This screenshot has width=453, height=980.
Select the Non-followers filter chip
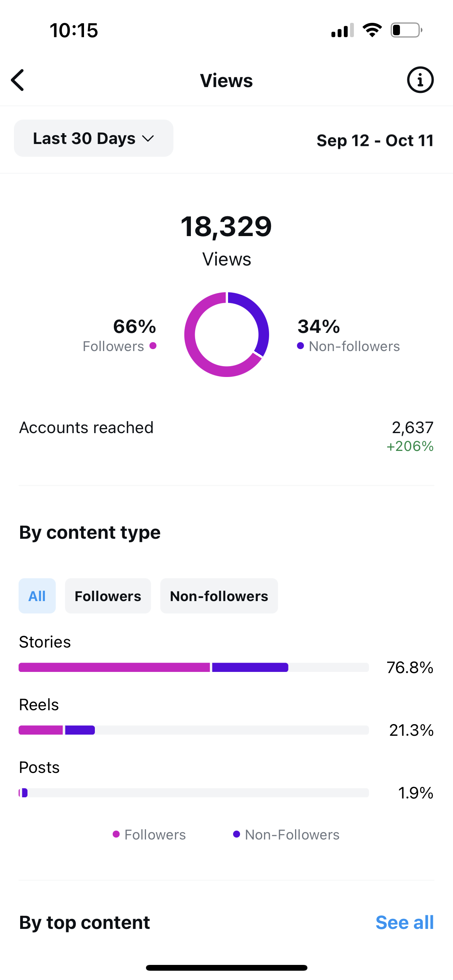tap(219, 596)
